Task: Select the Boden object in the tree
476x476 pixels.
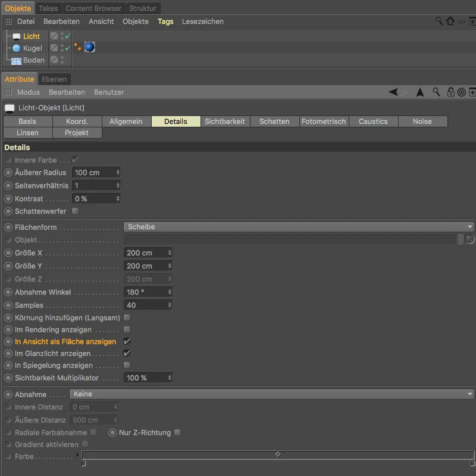Action: (x=34, y=60)
